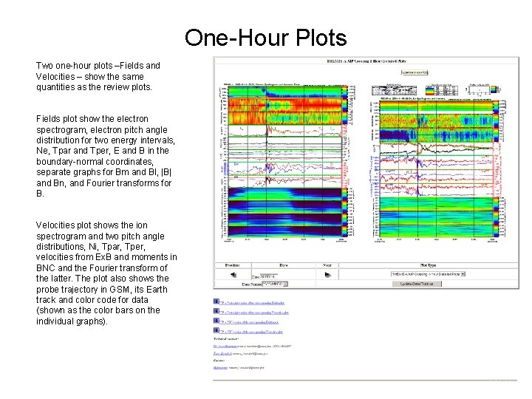
Task: Click the 'Plot Type' column header
Action: [x=428, y=265]
